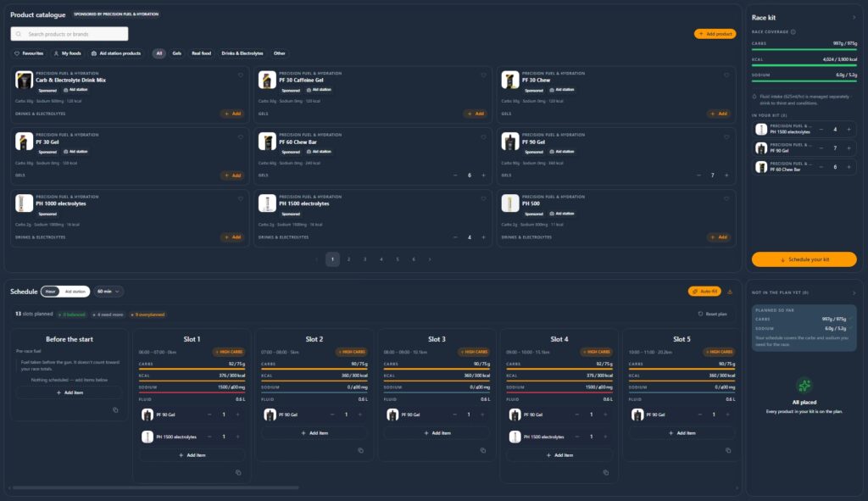Click the Race kit carbs coverage bar
868x501 pixels.
pyautogui.click(x=804, y=50)
